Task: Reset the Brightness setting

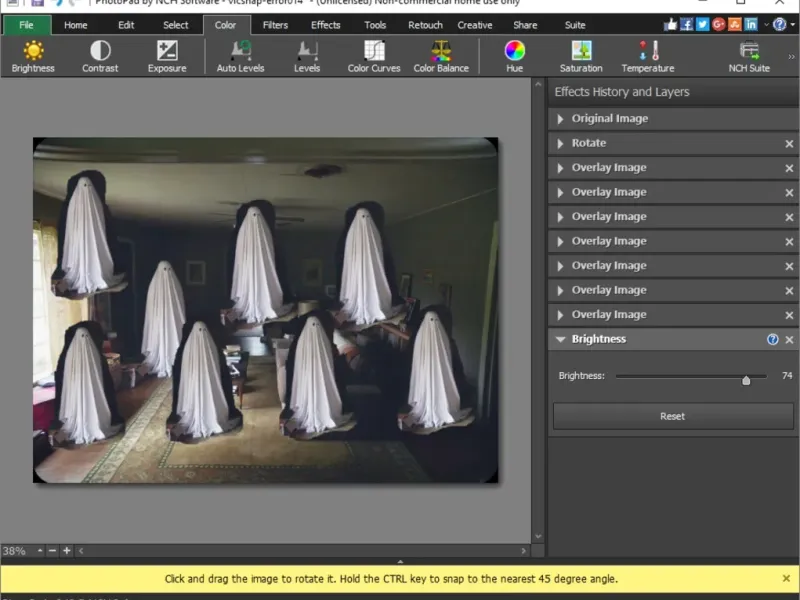Action: coord(672,416)
